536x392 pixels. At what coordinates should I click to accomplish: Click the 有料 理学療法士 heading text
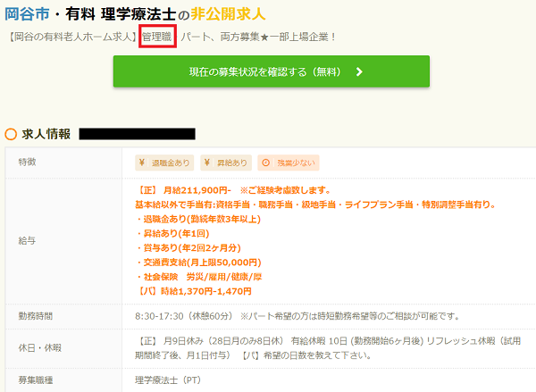[121, 14]
